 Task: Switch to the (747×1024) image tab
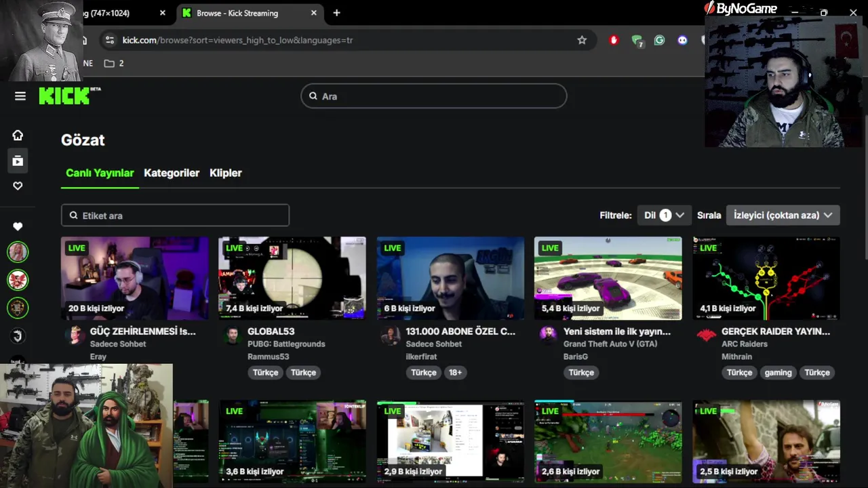(122, 13)
